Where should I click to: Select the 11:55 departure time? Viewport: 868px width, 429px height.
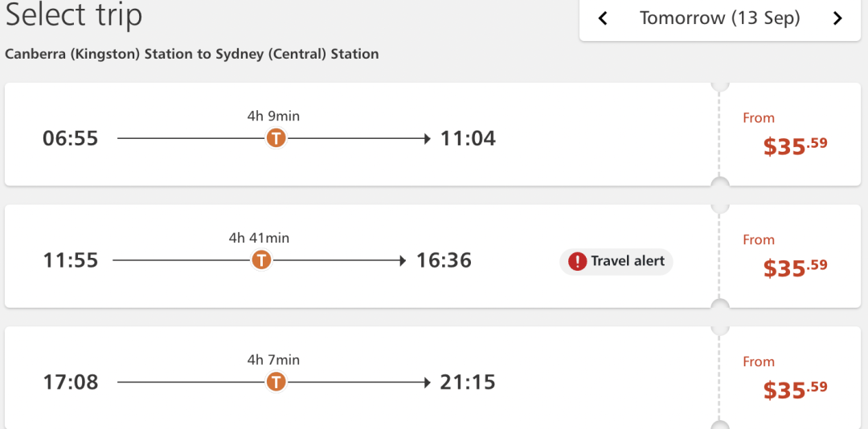tap(70, 260)
